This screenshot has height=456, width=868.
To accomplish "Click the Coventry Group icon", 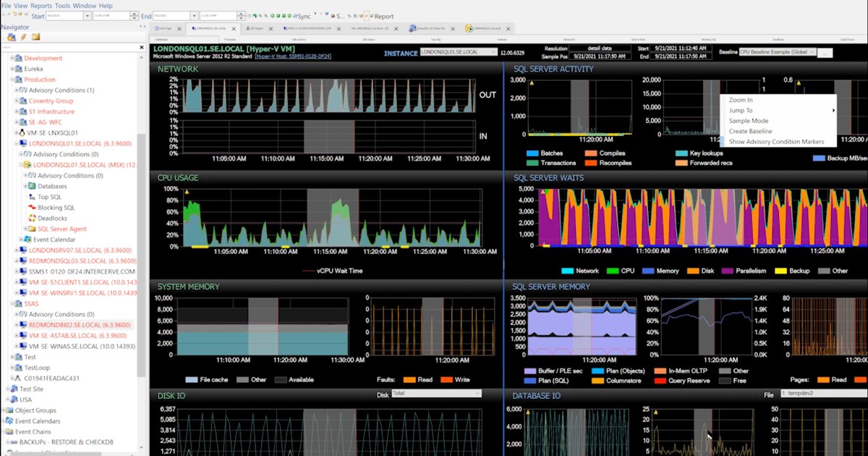I will click(x=22, y=101).
